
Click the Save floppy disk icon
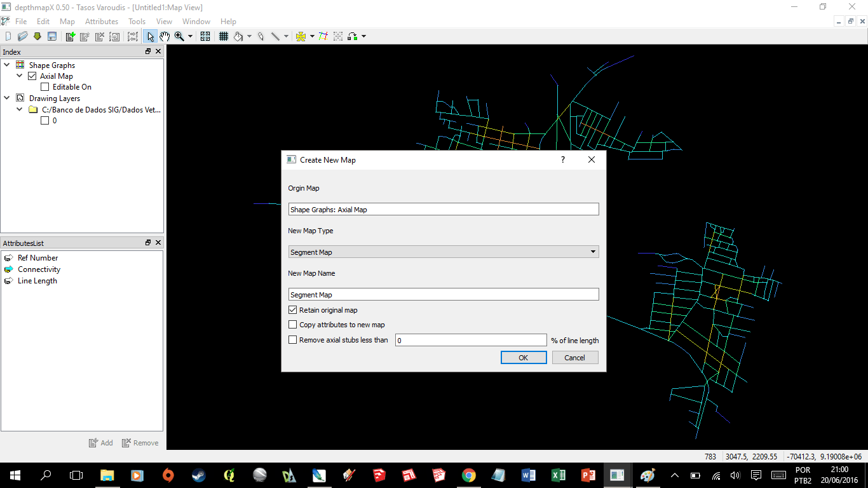[52, 37]
